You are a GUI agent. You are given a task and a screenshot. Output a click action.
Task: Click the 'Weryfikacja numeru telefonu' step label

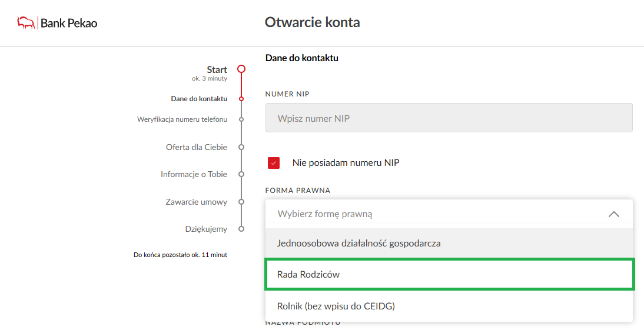click(182, 119)
